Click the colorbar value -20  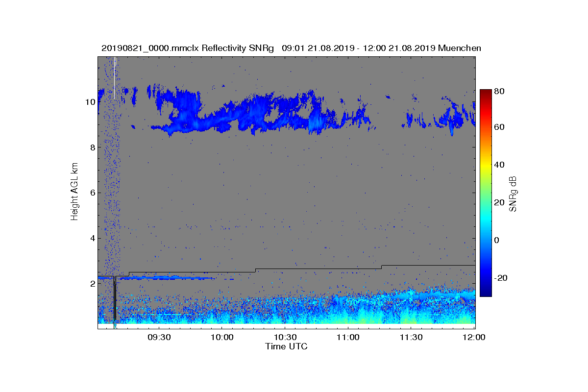[x=501, y=278]
